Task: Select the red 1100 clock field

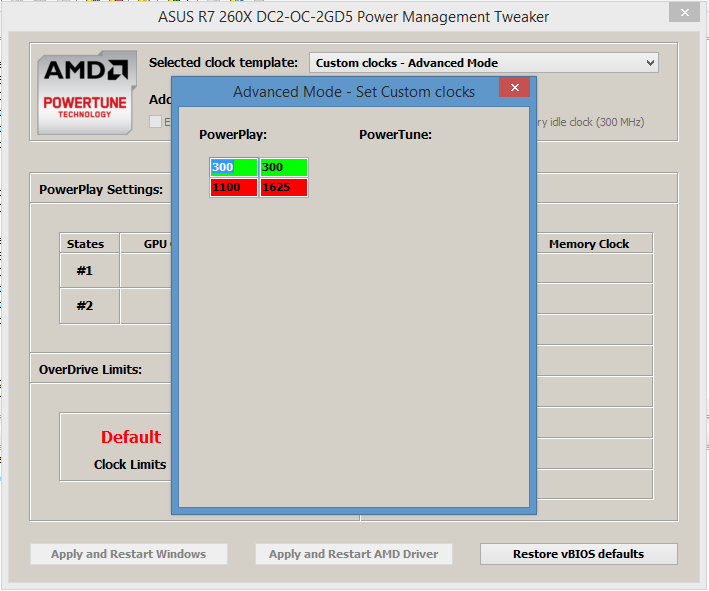Action: (x=234, y=187)
